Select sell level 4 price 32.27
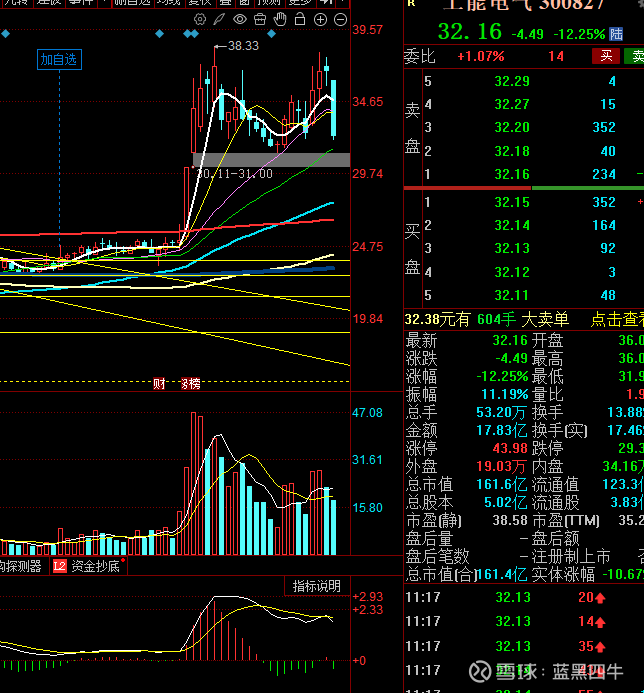Viewport: 644px width, 693px height. (512, 104)
